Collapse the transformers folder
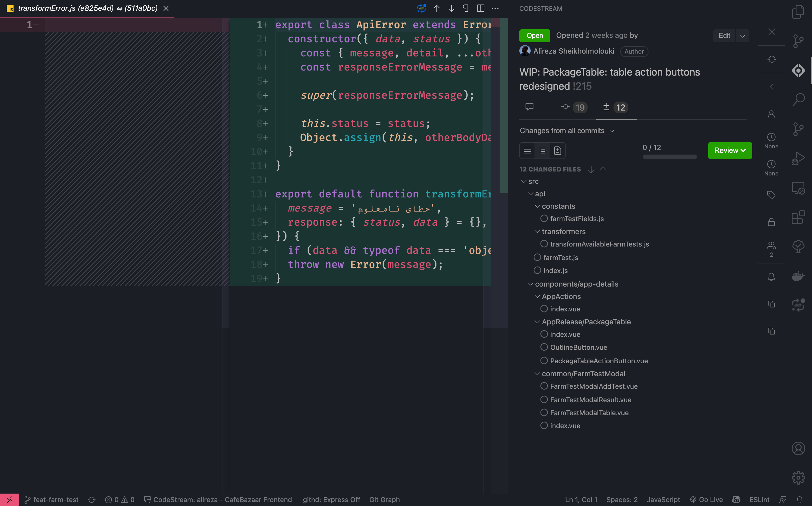The width and height of the screenshot is (812, 506). [537, 232]
